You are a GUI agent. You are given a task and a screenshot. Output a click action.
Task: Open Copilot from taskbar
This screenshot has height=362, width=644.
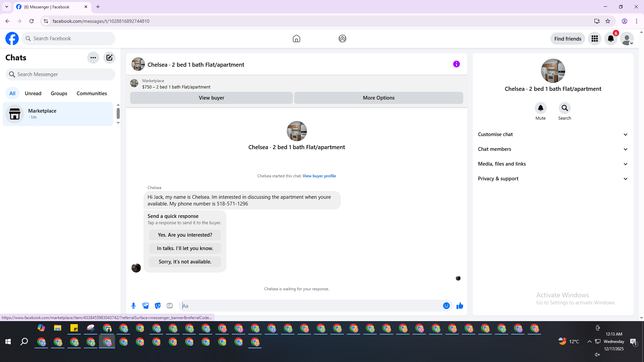click(41, 328)
